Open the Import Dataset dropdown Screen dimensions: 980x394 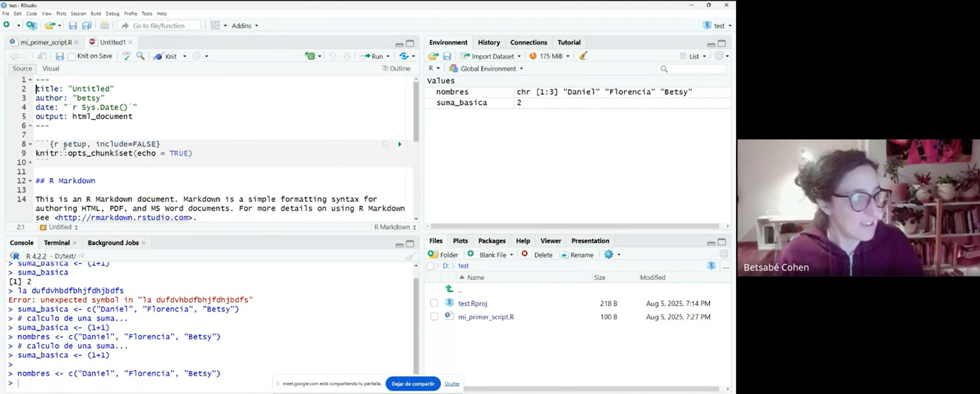[x=491, y=56]
